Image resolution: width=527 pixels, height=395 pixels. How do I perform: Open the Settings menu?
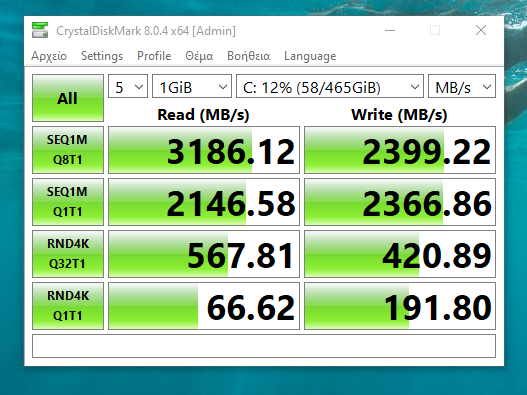(x=102, y=56)
